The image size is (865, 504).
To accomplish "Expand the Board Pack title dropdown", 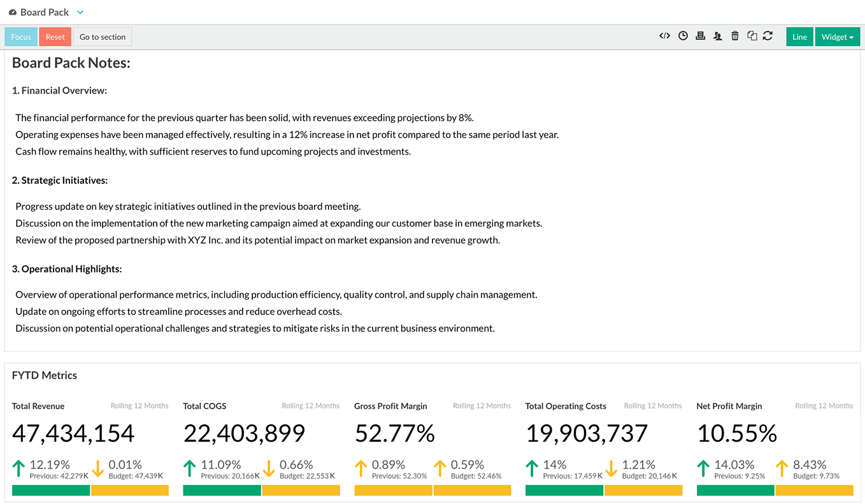I will [79, 12].
